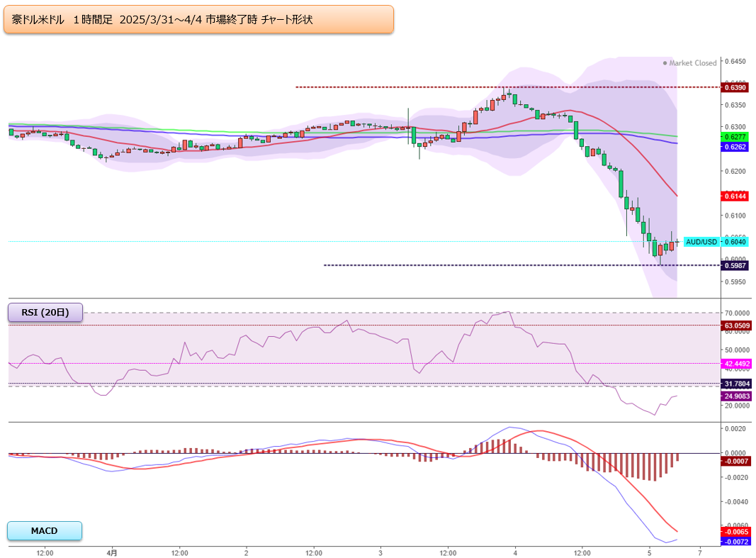The image size is (756, 558).
Task: Click the blue MACD -0.0072 value label
Action: [x=735, y=542]
